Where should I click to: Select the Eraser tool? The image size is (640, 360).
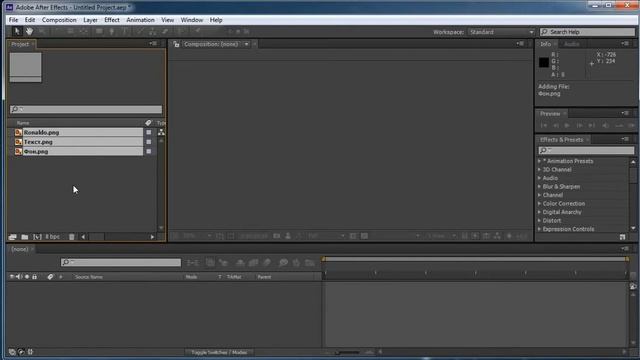[x=165, y=31]
